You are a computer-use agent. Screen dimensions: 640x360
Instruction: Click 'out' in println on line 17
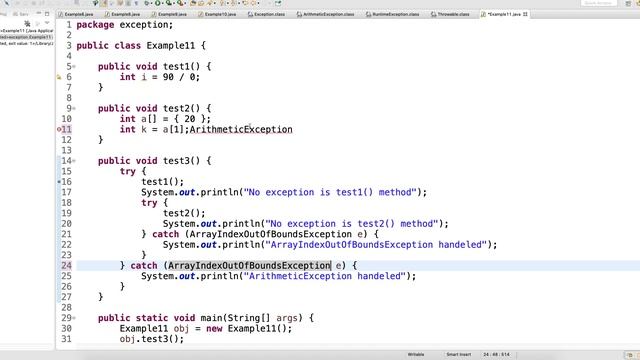187,192
